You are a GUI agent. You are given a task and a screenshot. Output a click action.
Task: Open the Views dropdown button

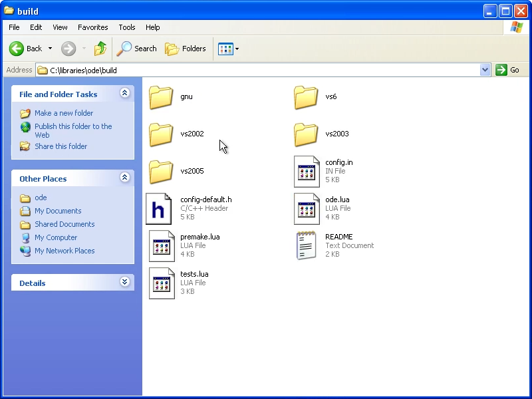pyautogui.click(x=229, y=49)
